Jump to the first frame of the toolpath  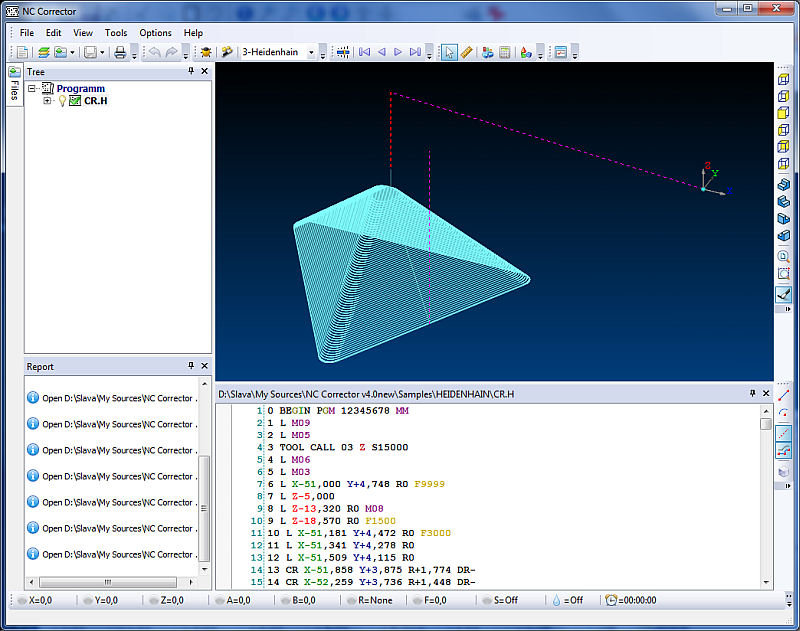(x=364, y=52)
